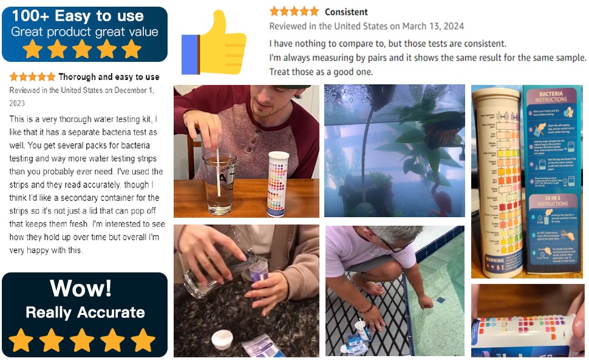Open photo of strip held against bottle chart
Viewport: 589px width, 364px height.
pos(528,320)
